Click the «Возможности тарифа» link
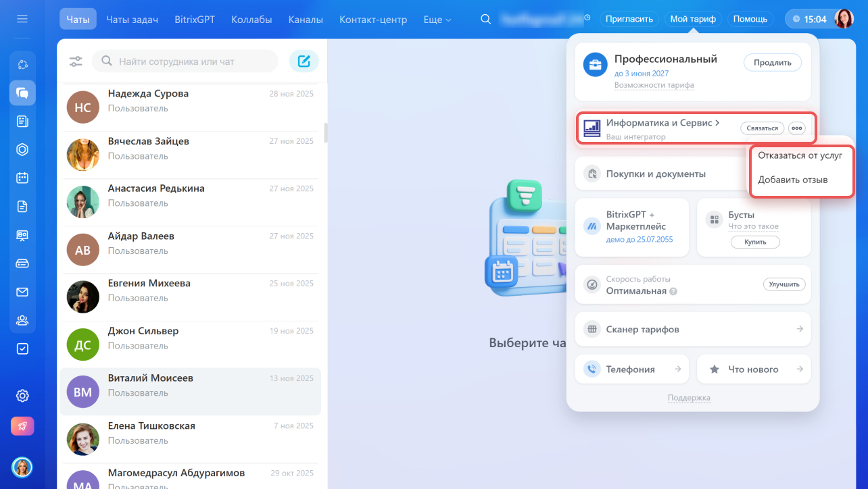The height and width of the screenshot is (489, 868). click(654, 85)
